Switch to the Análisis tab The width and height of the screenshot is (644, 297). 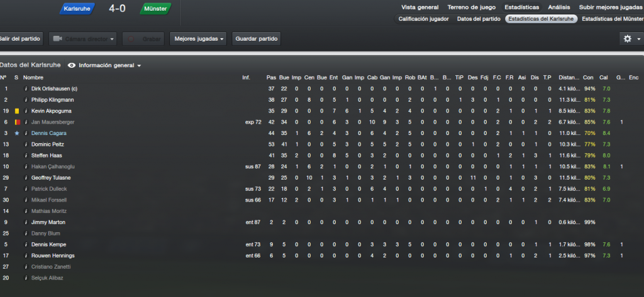pos(558,8)
